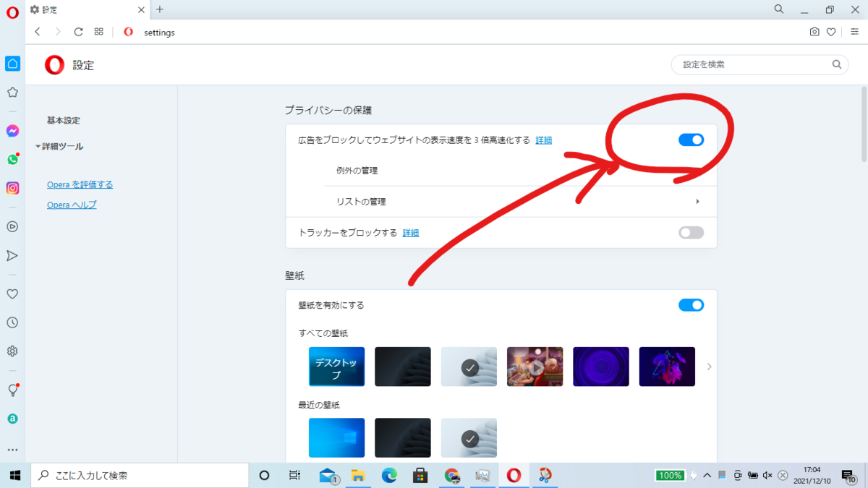Show more wallpapers with the right chevron
The width and height of the screenshot is (868, 488).
point(709,367)
